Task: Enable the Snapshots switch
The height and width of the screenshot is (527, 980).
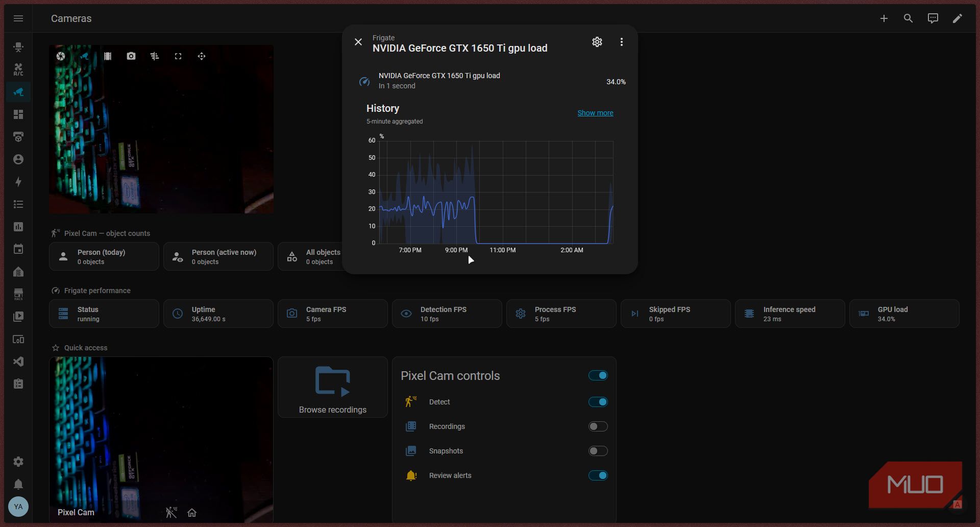Action: [598, 451]
